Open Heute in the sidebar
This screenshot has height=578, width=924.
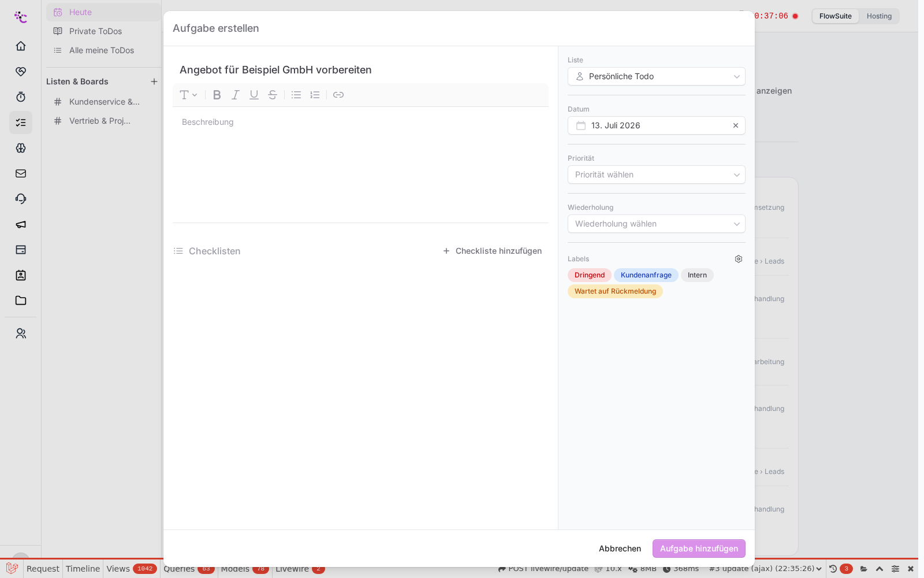(103, 12)
